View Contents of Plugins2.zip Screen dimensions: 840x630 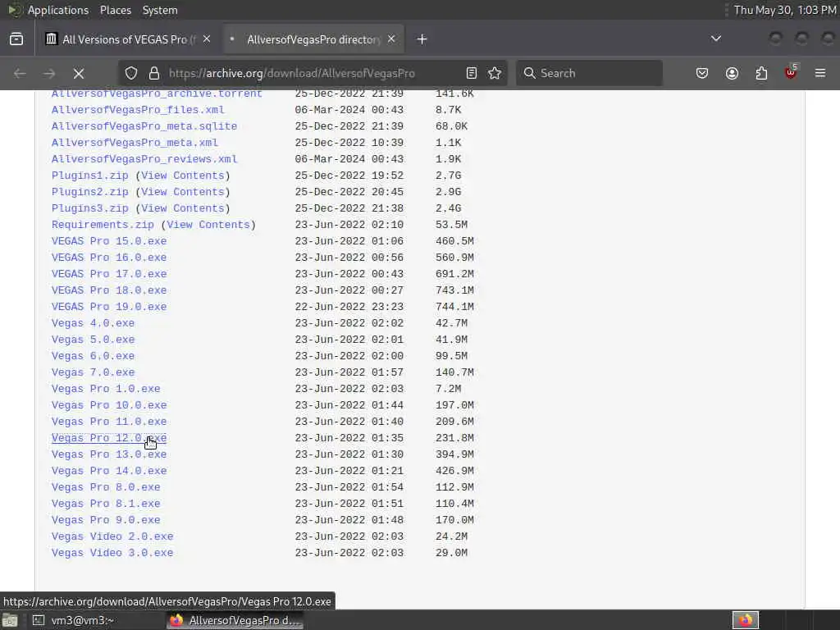[183, 192]
